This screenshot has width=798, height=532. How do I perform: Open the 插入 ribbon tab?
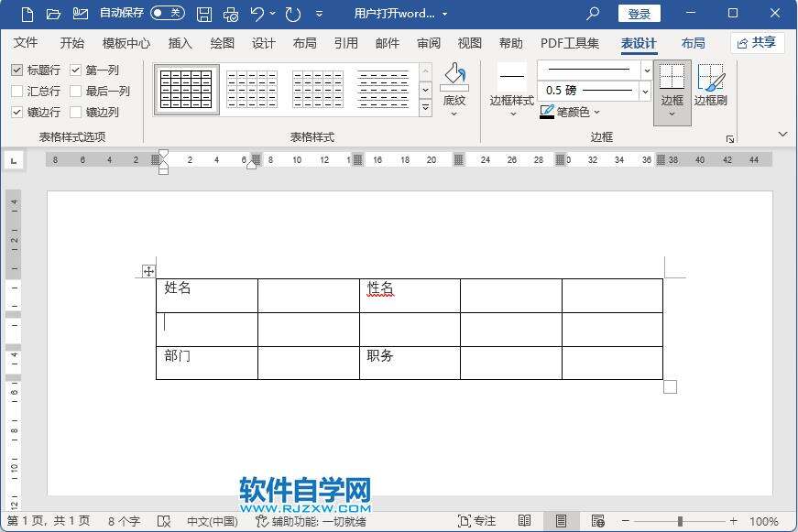click(x=180, y=43)
